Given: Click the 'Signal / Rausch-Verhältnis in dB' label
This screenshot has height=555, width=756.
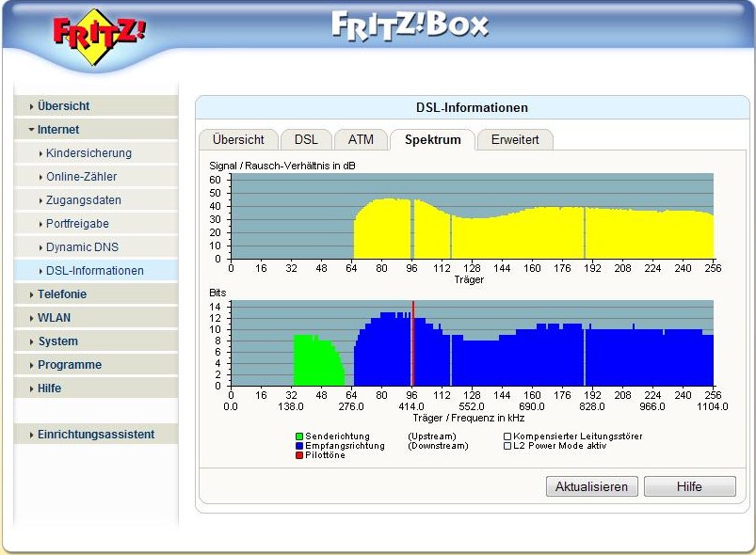Looking at the screenshot, I should pyautogui.click(x=282, y=166).
